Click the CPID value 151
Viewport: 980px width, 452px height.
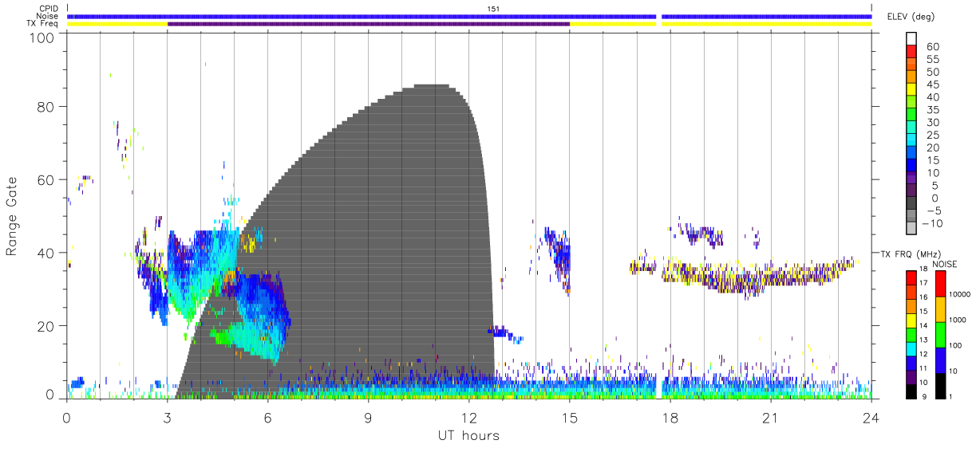coord(494,8)
